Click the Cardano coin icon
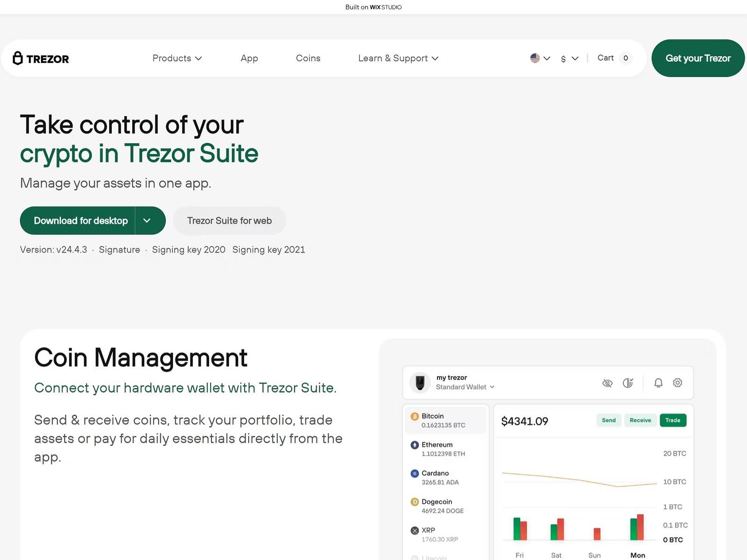 coord(415,473)
